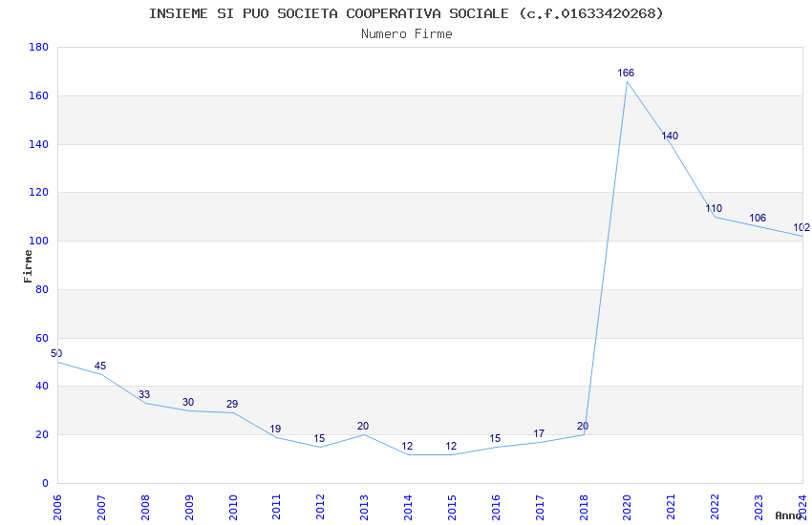Screen dimensions: 812x525
Task: Click the 2014 x-axis tick label
Action: pos(408,507)
